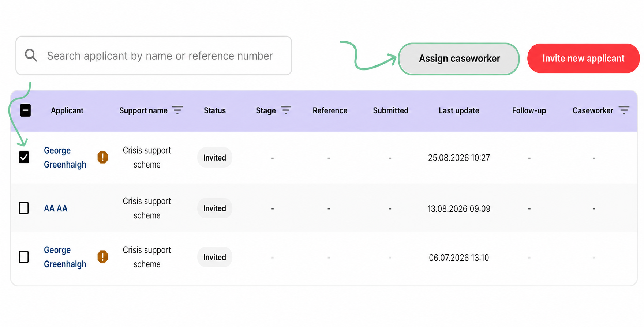Open bottom George Greenhalgh applicant link
This screenshot has width=644, height=327.
[x=65, y=257]
